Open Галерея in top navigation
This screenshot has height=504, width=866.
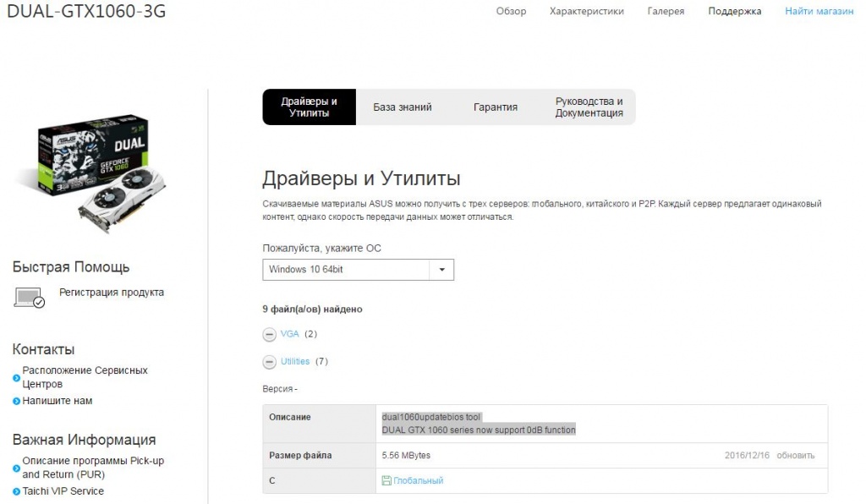666,11
